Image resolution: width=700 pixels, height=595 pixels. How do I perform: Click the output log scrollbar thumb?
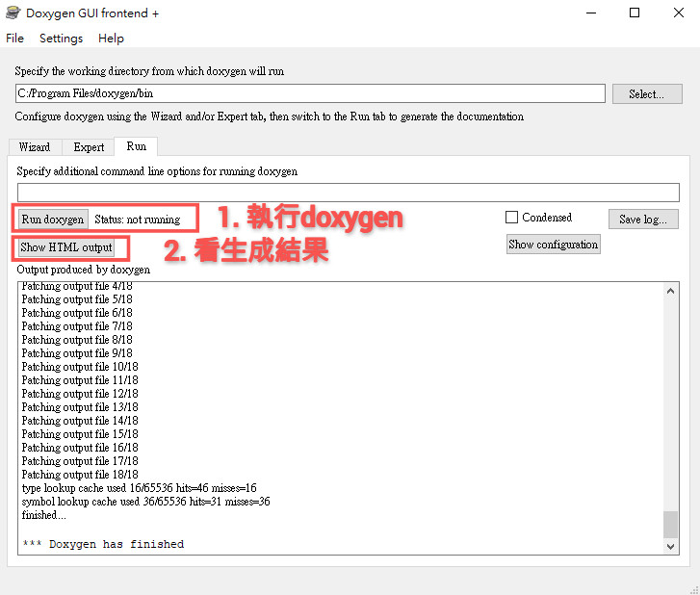tap(670, 525)
